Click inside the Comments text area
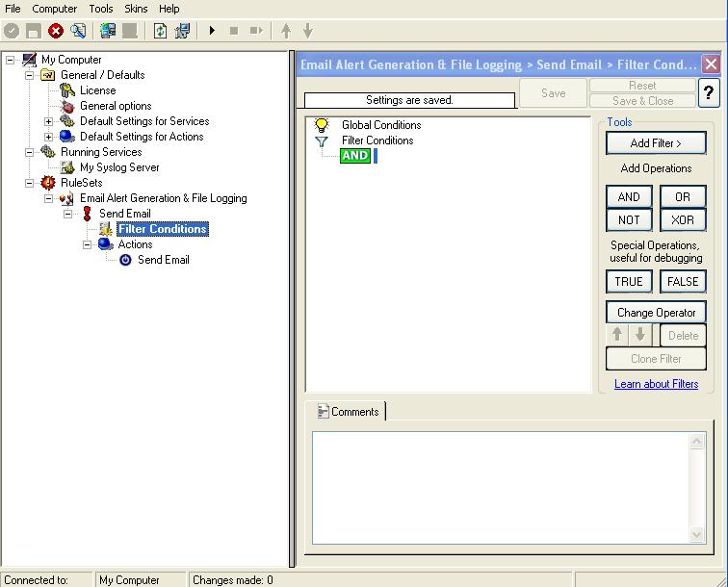The height and width of the screenshot is (587, 728). [x=501, y=487]
